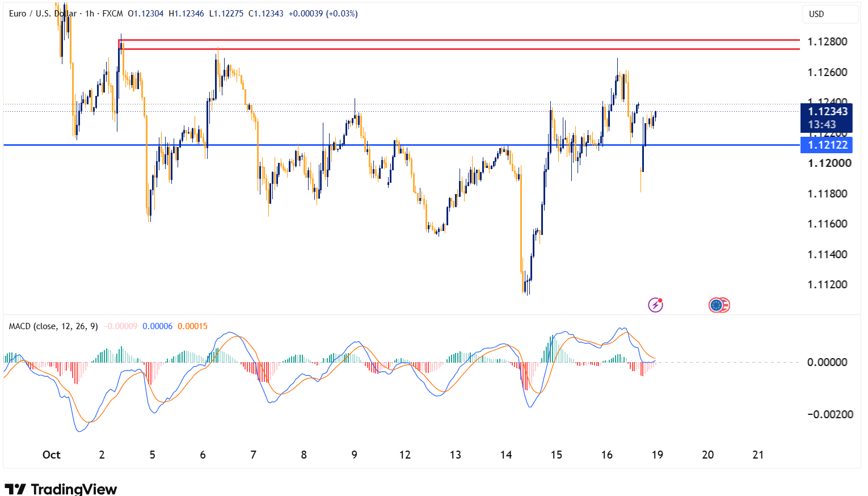The height and width of the screenshot is (496, 868).
Task: Click the MACD histogram value −0.00009
Action: point(120,326)
